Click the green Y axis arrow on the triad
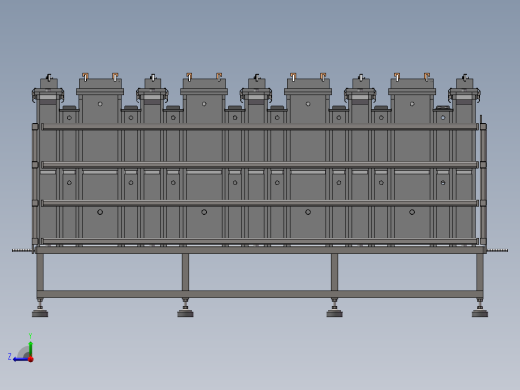Viewport: 520px width, 390px height. pyautogui.click(x=30, y=349)
